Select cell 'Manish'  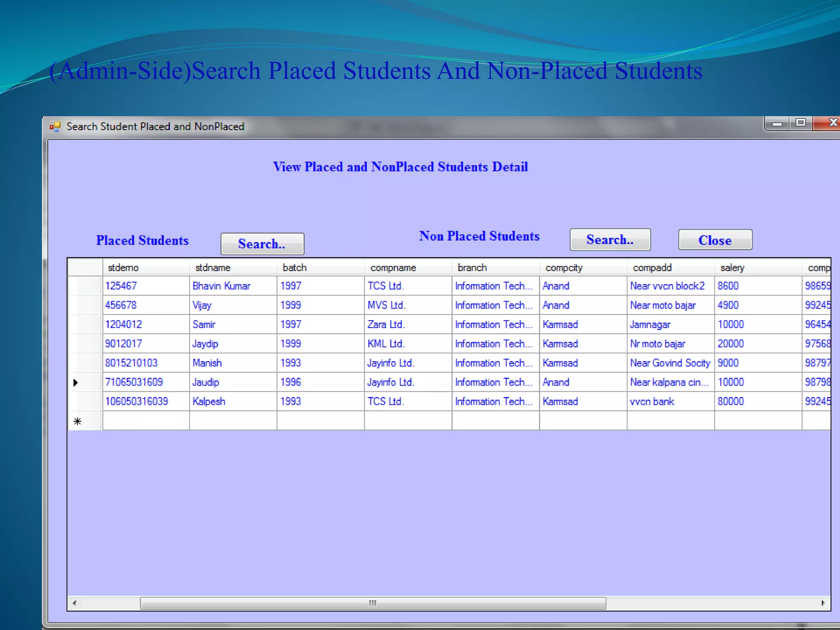(233, 363)
